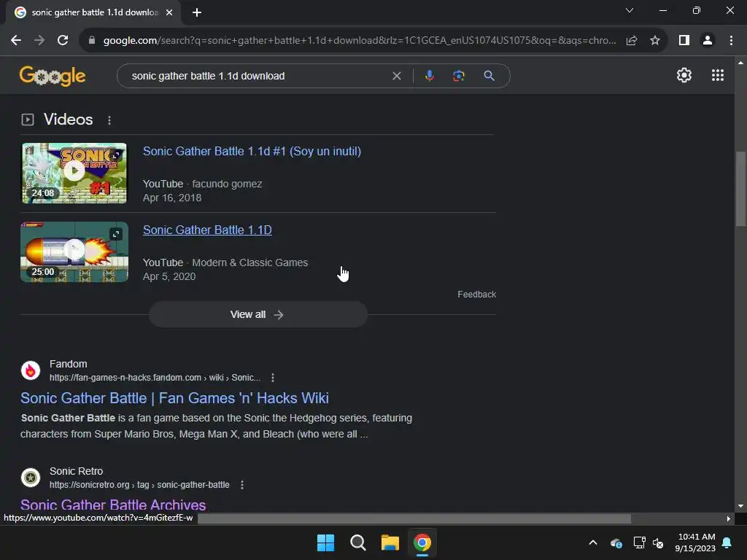Open Google quick settings gear
The image size is (747, 560).
(x=684, y=75)
